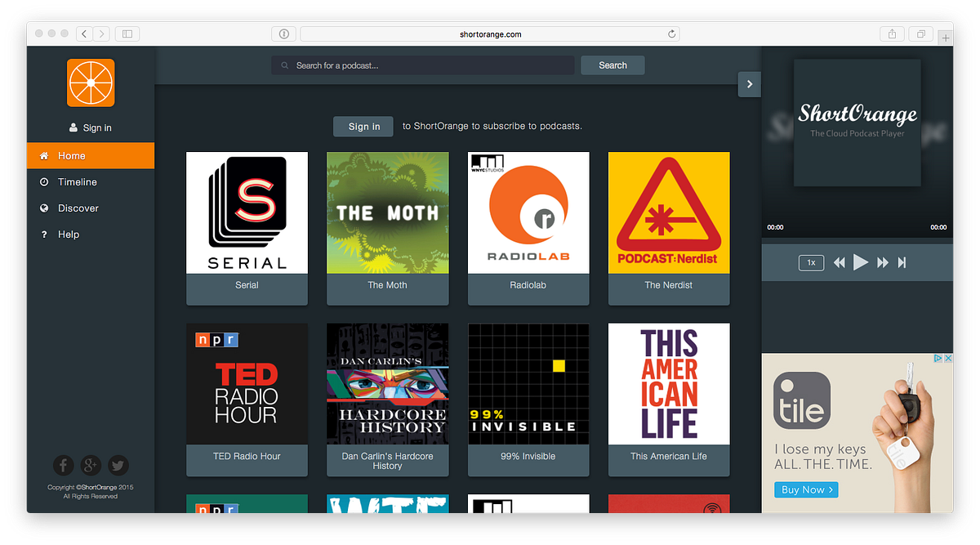Open the TED Radio Hour cover
Image resolution: width=980 pixels, height=545 pixels.
tap(247, 384)
